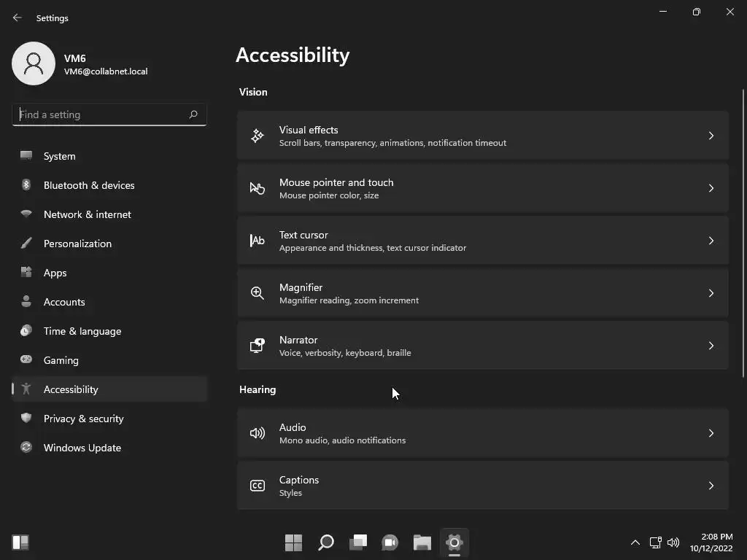Click the Magnifier zoom icon
The width and height of the screenshot is (747, 560).
coord(258,293)
